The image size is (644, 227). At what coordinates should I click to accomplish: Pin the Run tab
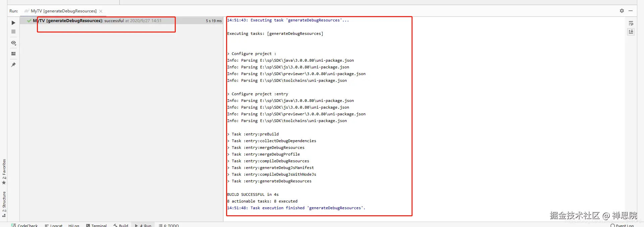coord(13,65)
